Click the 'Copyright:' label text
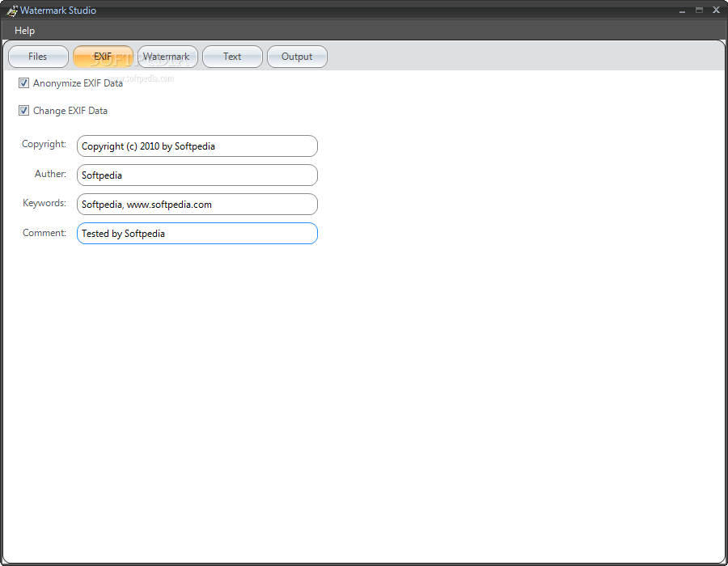This screenshot has width=728, height=566. 44,144
